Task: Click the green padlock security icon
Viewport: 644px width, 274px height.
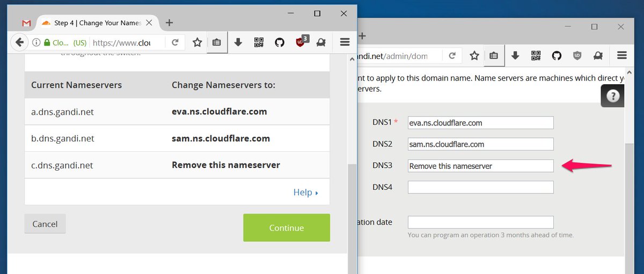Action: click(47, 42)
